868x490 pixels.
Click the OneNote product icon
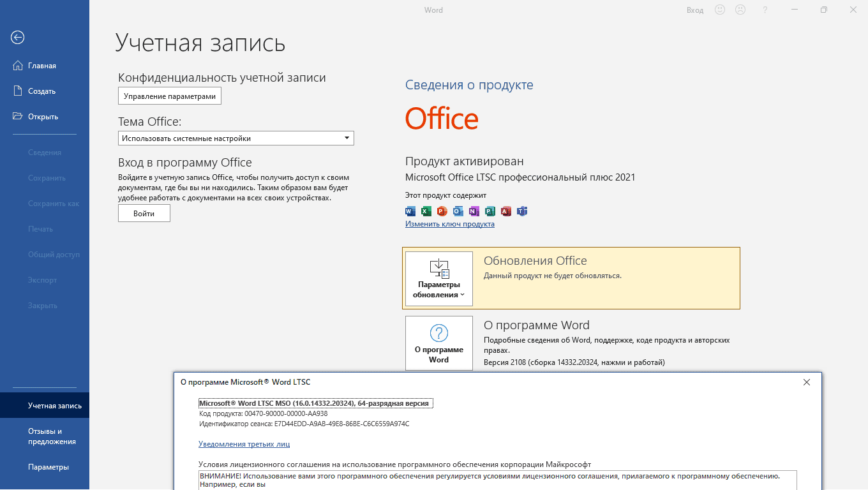(474, 211)
